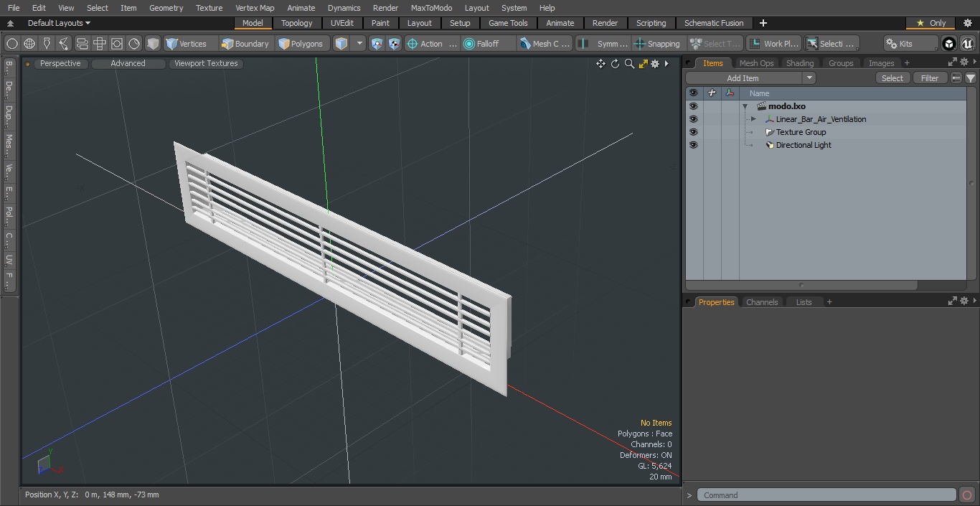Click the pie-circle icon in toolbar
Image resolution: width=980 pixels, height=506 pixels.
point(134,44)
